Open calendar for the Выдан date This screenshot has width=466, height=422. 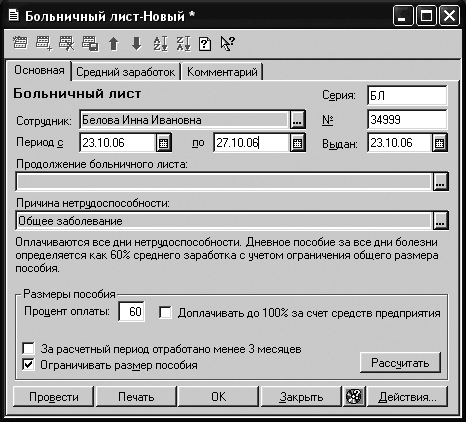(440, 143)
